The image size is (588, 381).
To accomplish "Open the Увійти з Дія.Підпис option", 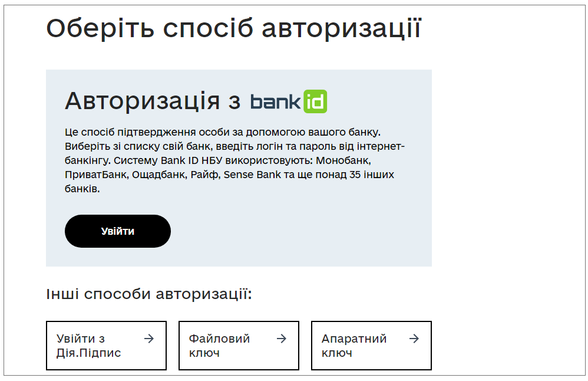I will pyautogui.click(x=106, y=346).
